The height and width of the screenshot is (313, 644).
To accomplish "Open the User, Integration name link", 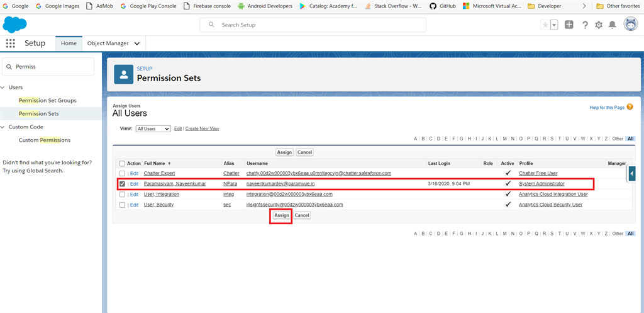I will [162, 194].
